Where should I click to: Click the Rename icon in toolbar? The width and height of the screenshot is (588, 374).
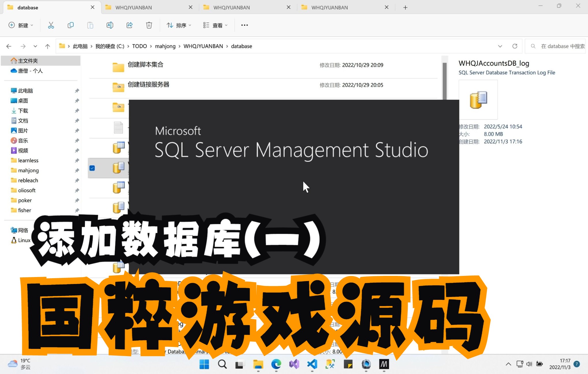(110, 25)
